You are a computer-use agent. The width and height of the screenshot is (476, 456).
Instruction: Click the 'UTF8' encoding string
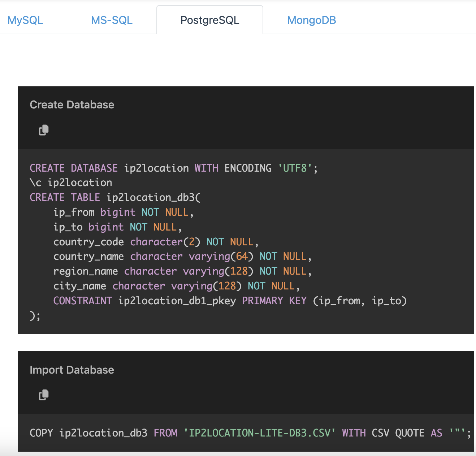click(295, 168)
